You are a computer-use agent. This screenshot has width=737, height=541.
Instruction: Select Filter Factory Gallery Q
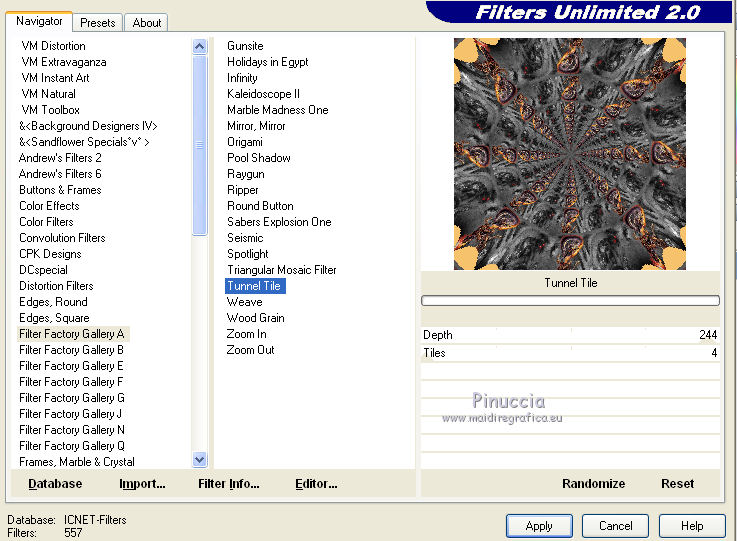pos(72,446)
